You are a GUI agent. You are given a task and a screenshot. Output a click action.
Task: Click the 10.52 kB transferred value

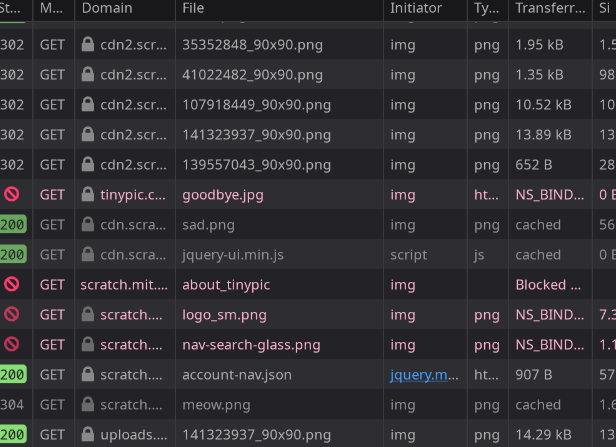coord(543,105)
